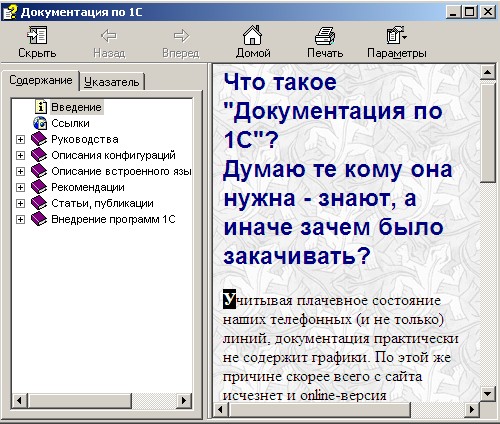Select the Рекомендации entry text
500x424 pixels.
pos(88,187)
